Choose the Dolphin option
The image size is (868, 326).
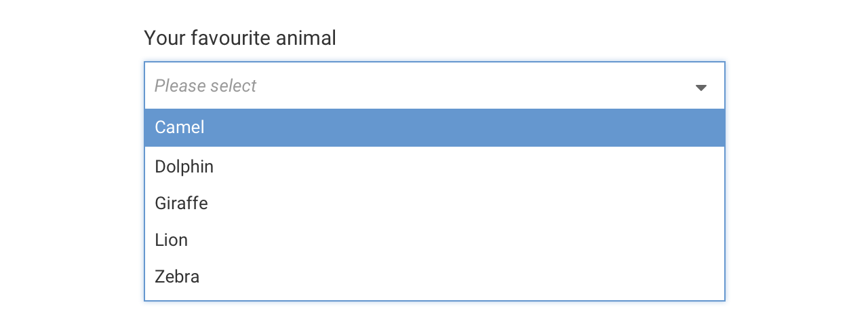click(434, 166)
